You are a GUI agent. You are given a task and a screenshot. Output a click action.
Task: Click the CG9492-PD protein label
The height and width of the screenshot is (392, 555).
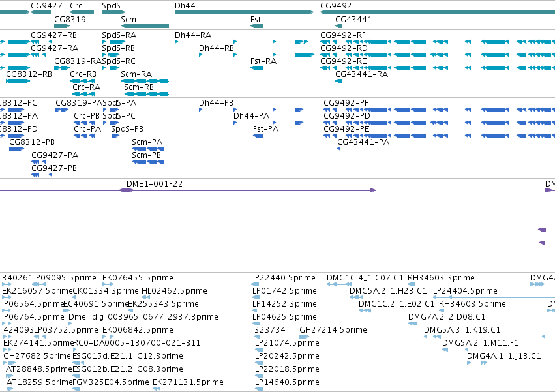click(x=347, y=116)
